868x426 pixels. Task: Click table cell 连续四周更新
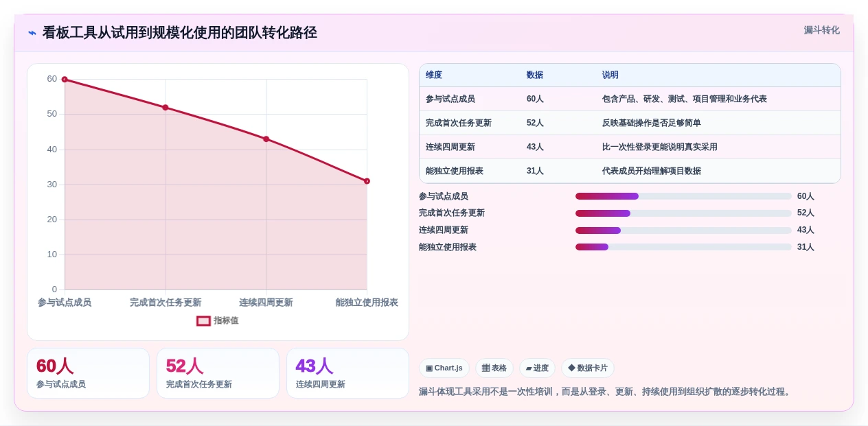[x=450, y=147]
